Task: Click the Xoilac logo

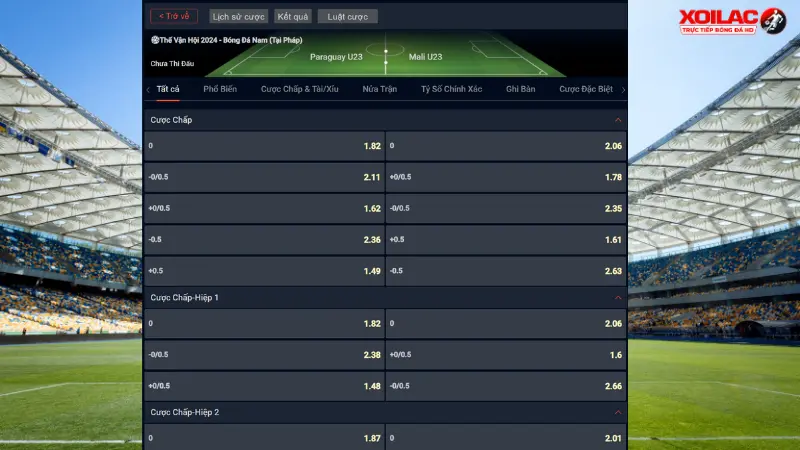Action: (733, 21)
